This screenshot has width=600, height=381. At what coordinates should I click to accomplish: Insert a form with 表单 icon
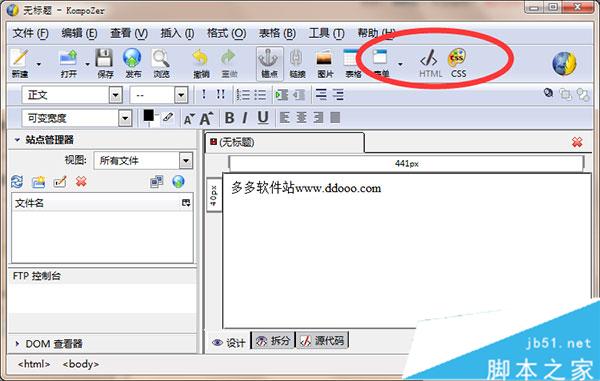point(380,64)
